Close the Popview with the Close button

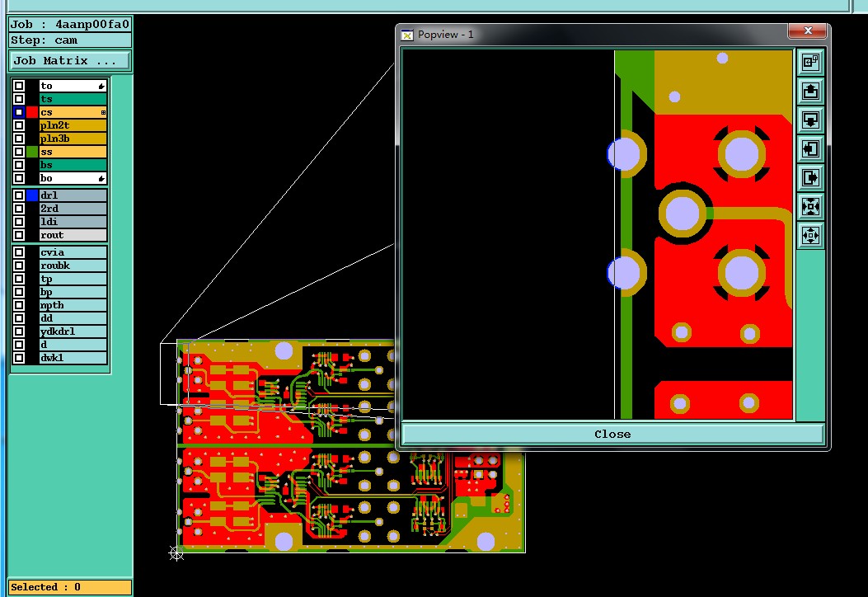click(x=612, y=435)
